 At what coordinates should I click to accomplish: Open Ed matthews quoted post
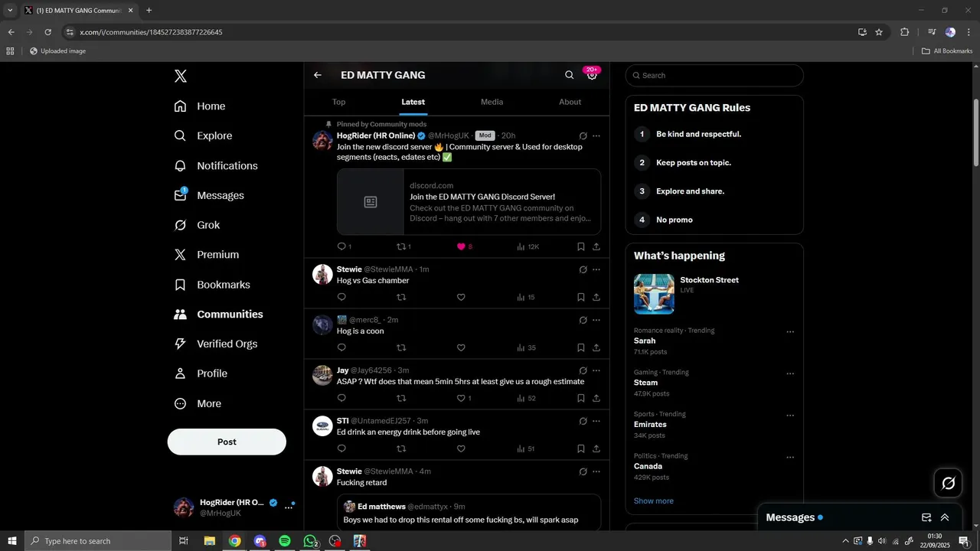coord(469,513)
